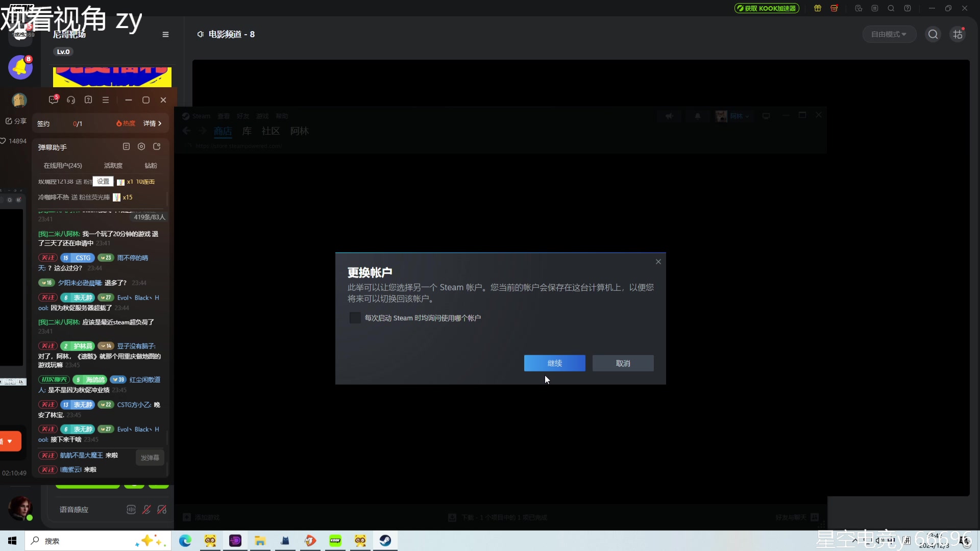Screen dimensions: 980x551
Task: Open the messages icon with badge 5 in live tool
Action: tap(54, 100)
